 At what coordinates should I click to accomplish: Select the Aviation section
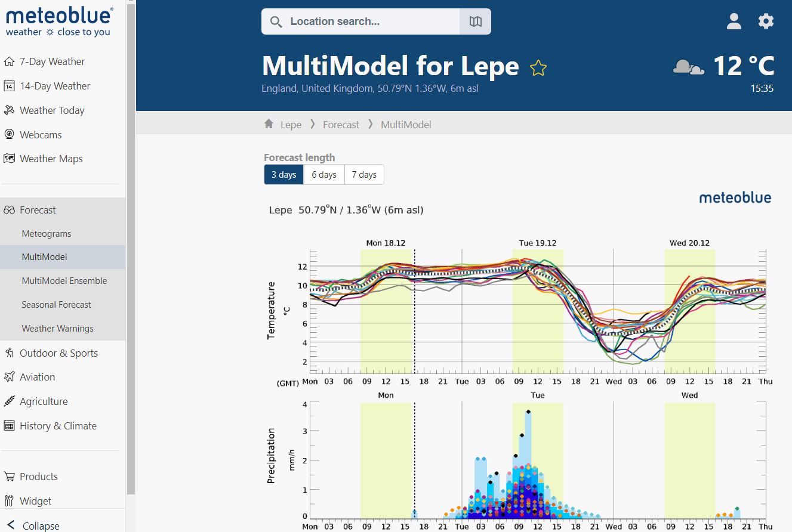click(x=38, y=376)
